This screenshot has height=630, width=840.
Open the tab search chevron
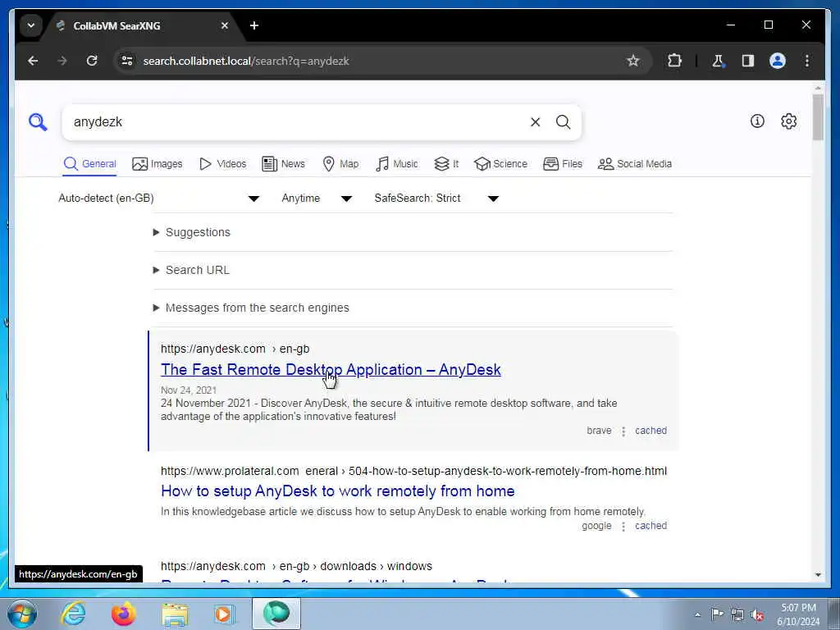coord(31,25)
